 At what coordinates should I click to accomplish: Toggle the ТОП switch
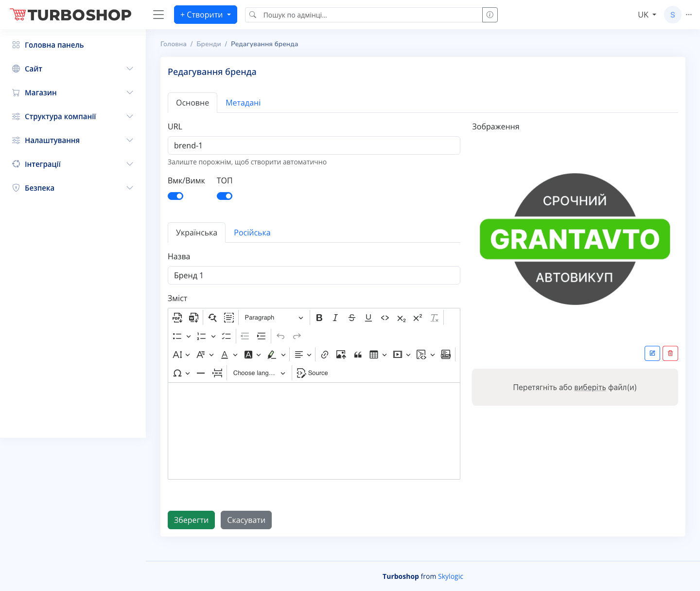tap(225, 196)
